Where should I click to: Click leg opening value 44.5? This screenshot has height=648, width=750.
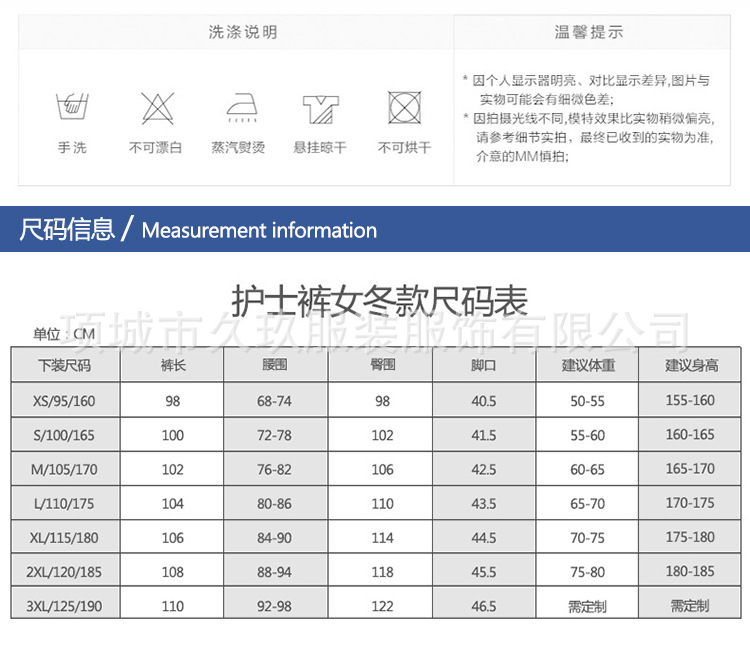click(484, 538)
